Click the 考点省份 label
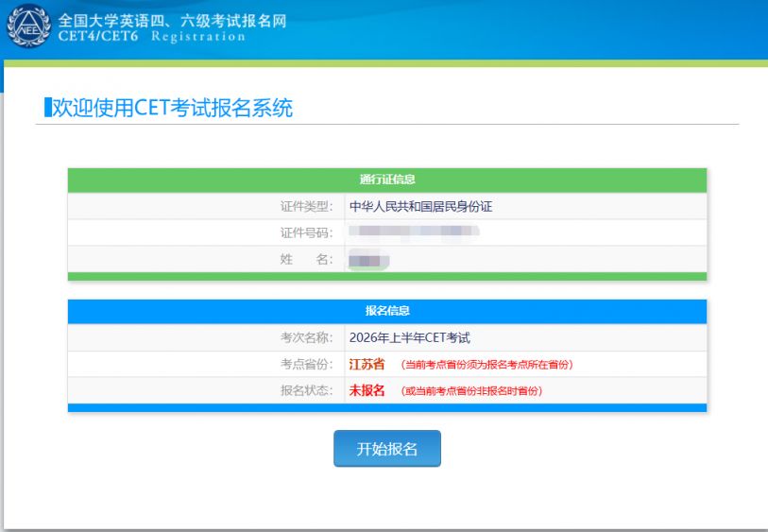 click(307, 364)
